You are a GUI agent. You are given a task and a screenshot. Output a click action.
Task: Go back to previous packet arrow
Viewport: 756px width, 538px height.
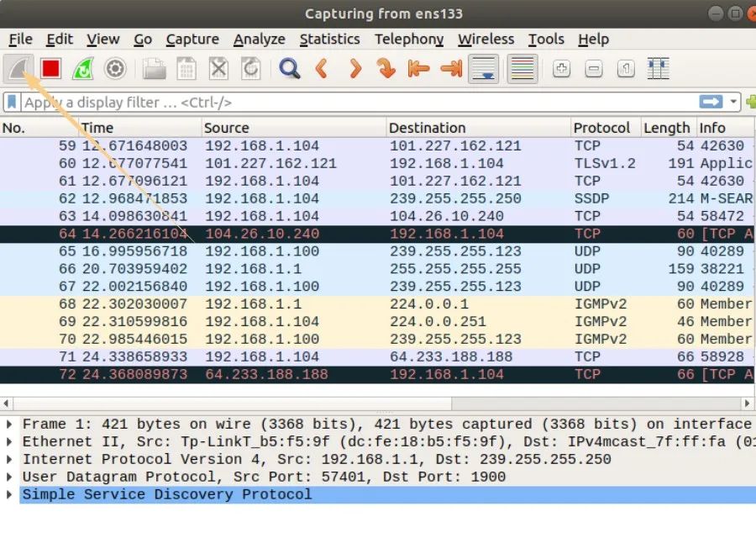coord(322,69)
